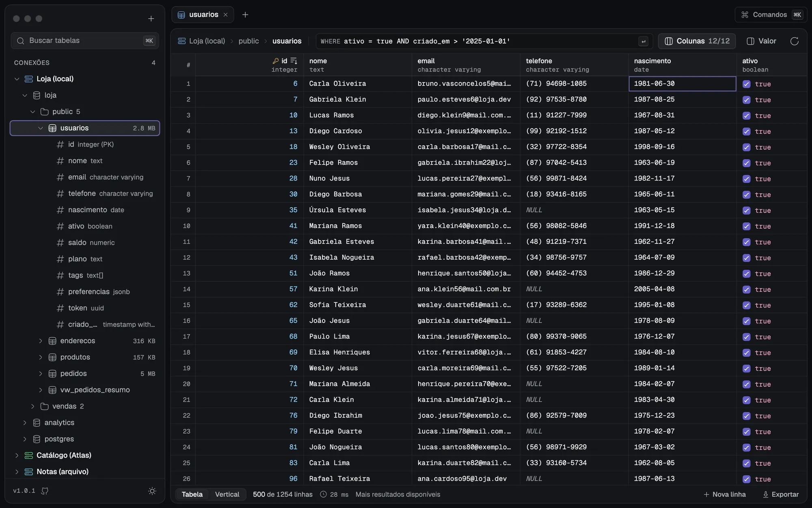Click the key icon in the id header

(276, 61)
